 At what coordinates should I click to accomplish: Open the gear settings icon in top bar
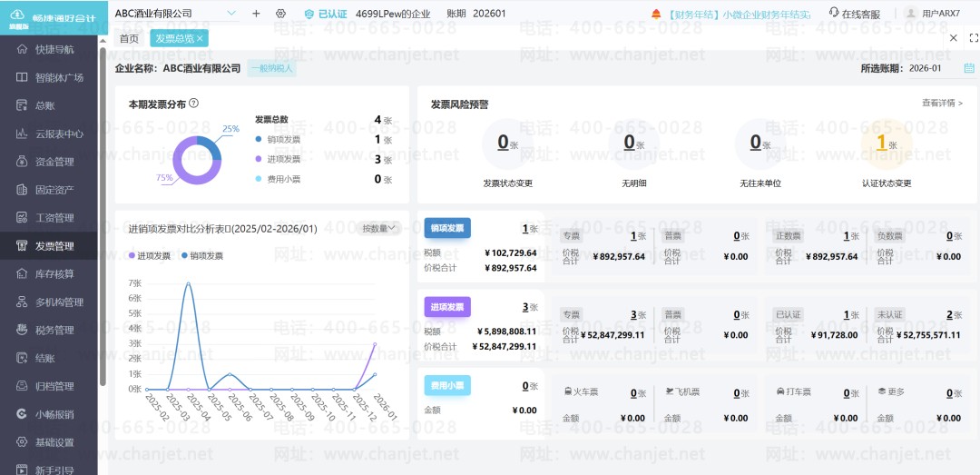coord(280,13)
